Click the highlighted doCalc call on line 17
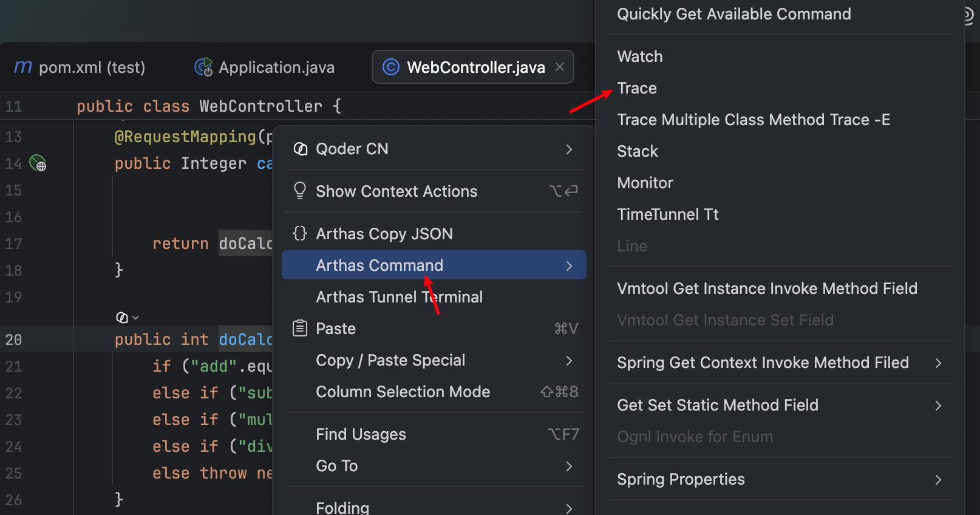 click(x=246, y=244)
